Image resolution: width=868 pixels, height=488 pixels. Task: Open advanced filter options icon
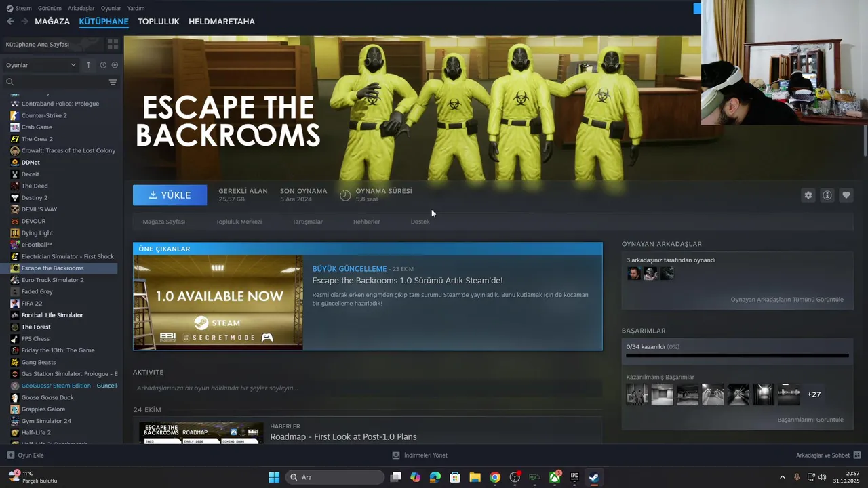113,82
